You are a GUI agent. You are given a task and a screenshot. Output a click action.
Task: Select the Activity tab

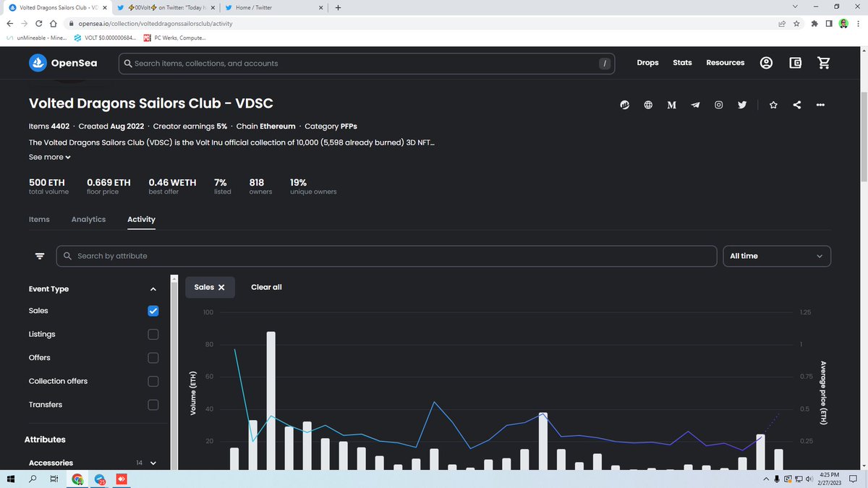tap(141, 219)
